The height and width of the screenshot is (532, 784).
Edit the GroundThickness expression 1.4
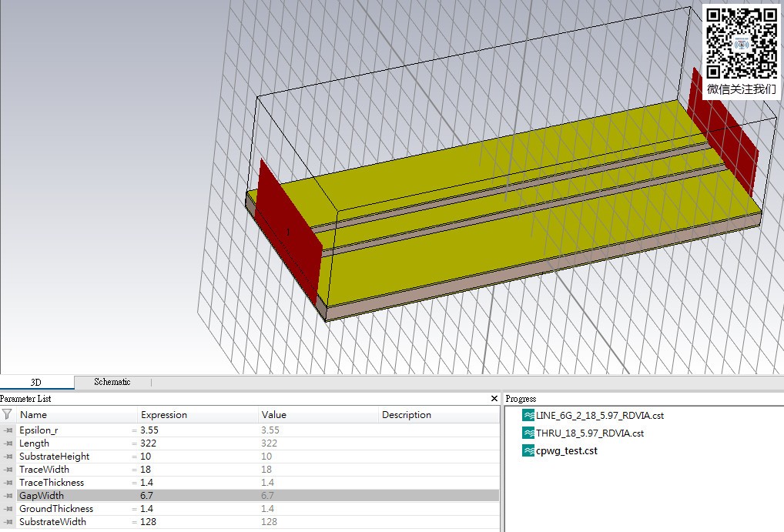(146, 508)
